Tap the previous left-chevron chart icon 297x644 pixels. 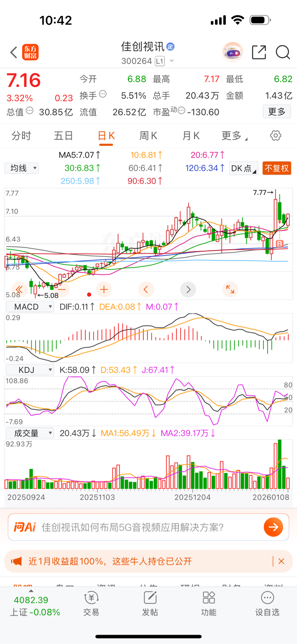[x=146, y=289]
